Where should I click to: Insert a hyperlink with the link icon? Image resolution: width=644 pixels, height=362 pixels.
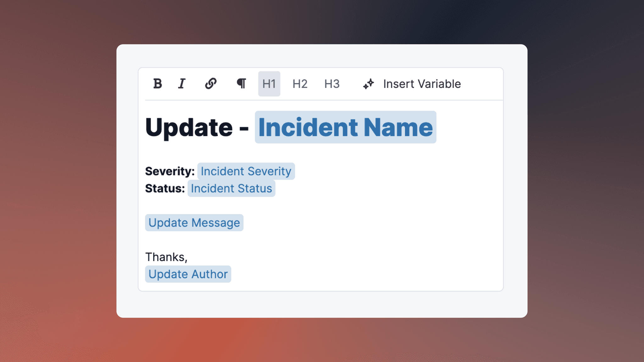[x=211, y=84]
